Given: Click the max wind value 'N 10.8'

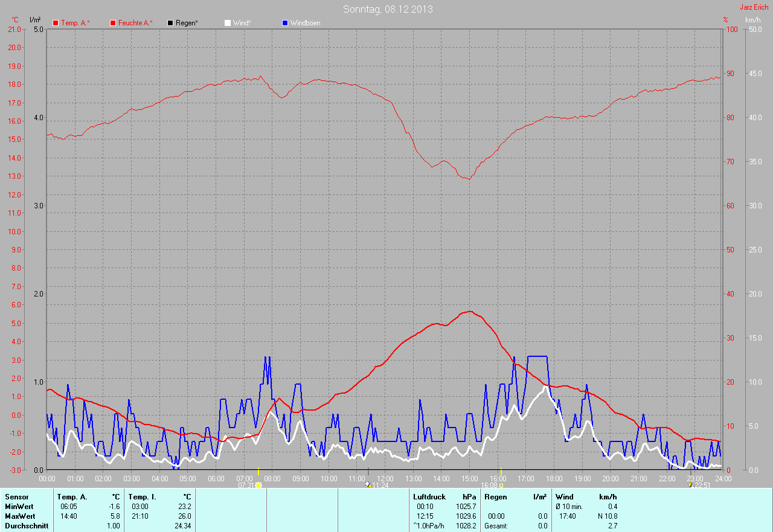Looking at the screenshot, I should [x=607, y=516].
